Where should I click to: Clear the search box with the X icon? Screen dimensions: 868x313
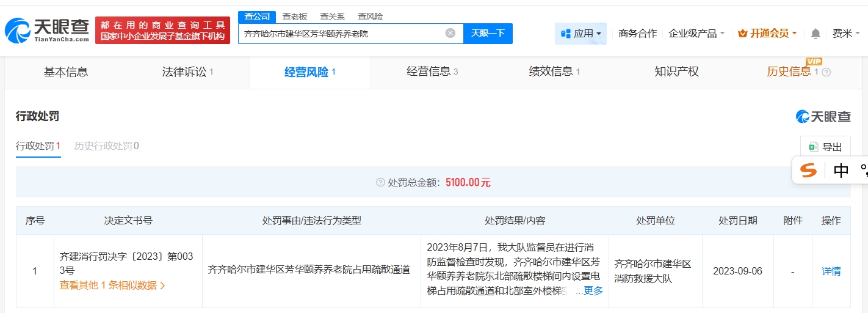click(x=450, y=34)
